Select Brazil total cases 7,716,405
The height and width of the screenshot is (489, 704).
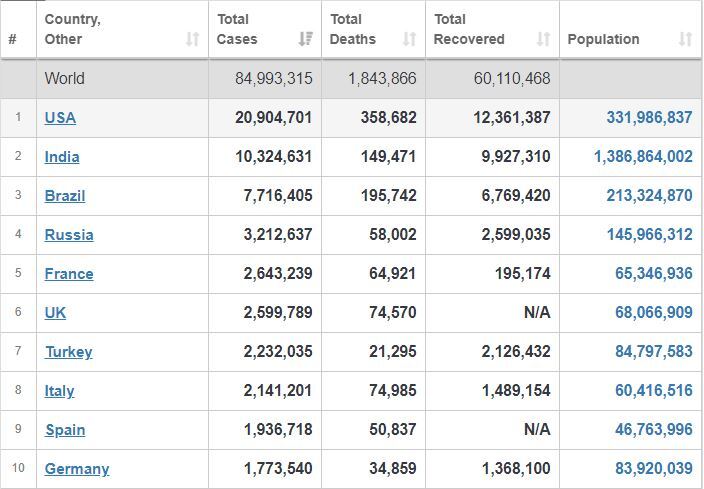278,196
